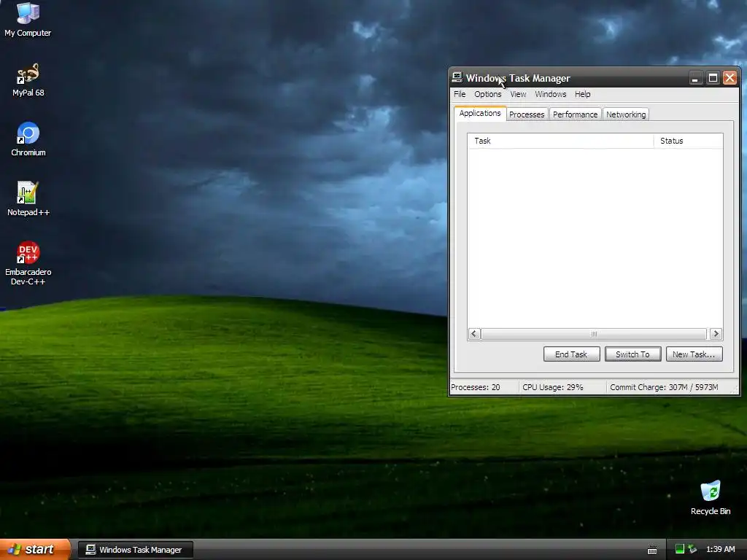Open the File menu in Task Manager

[460, 94]
